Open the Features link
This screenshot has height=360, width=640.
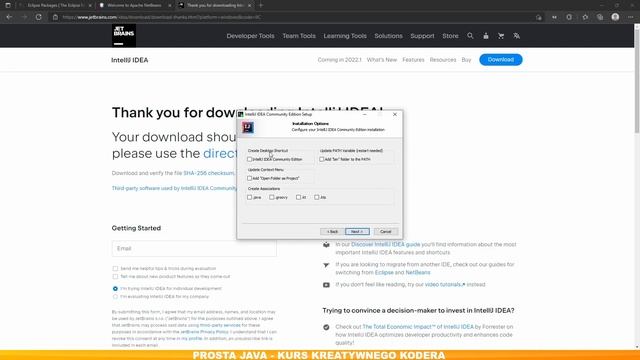click(413, 60)
